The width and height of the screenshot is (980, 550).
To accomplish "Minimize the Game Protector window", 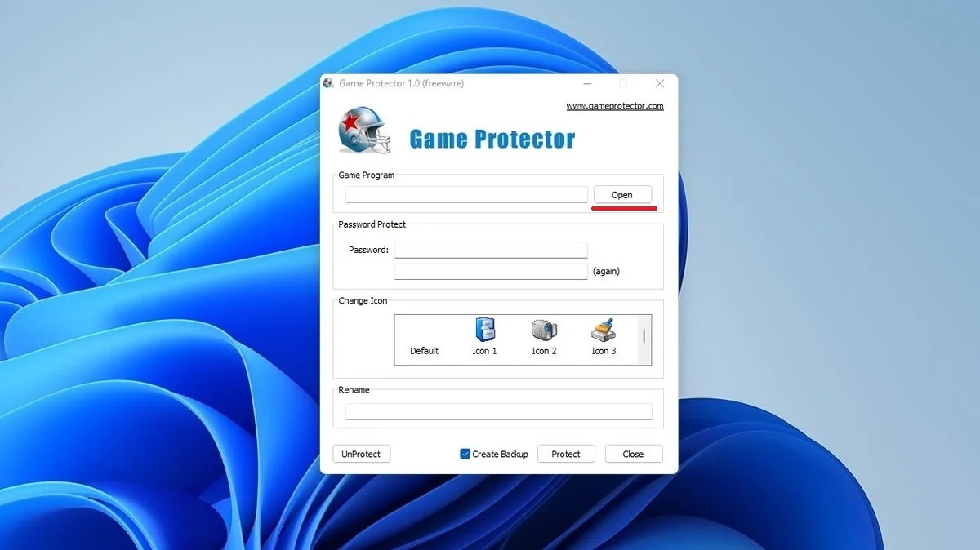I will tap(587, 83).
